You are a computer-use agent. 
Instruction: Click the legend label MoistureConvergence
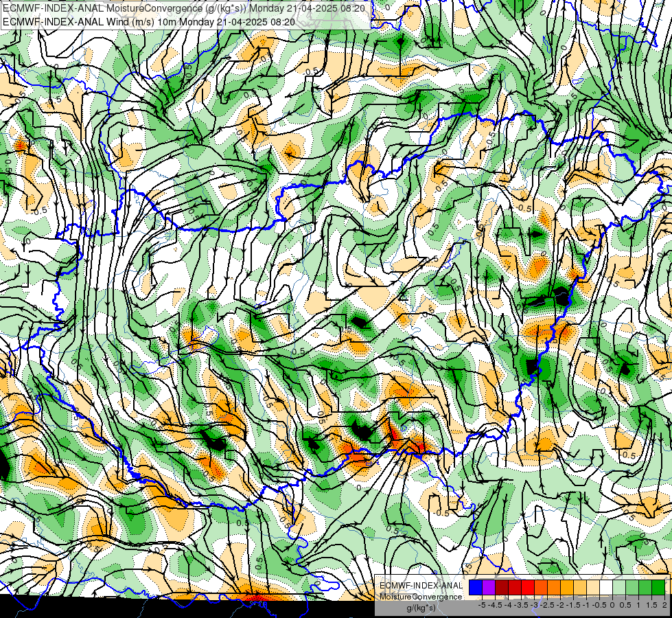[x=421, y=597]
